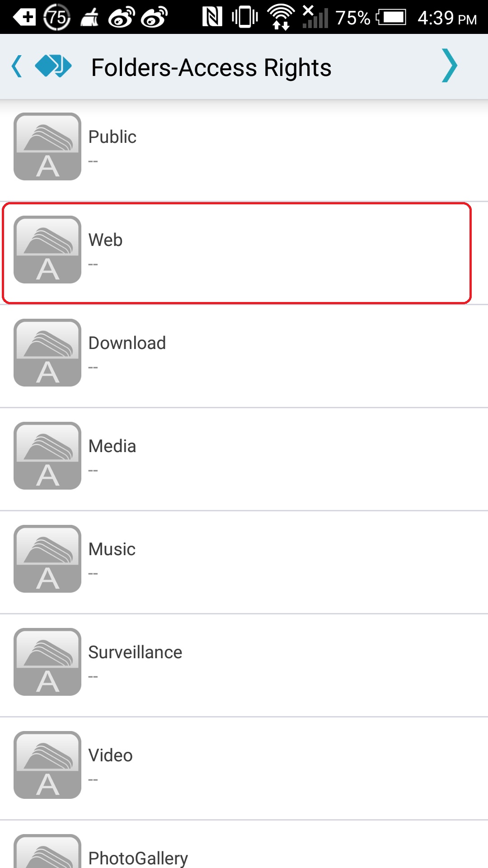Open the Surveillance folder label
Viewport: 488px width, 868px height.
click(x=135, y=652)
